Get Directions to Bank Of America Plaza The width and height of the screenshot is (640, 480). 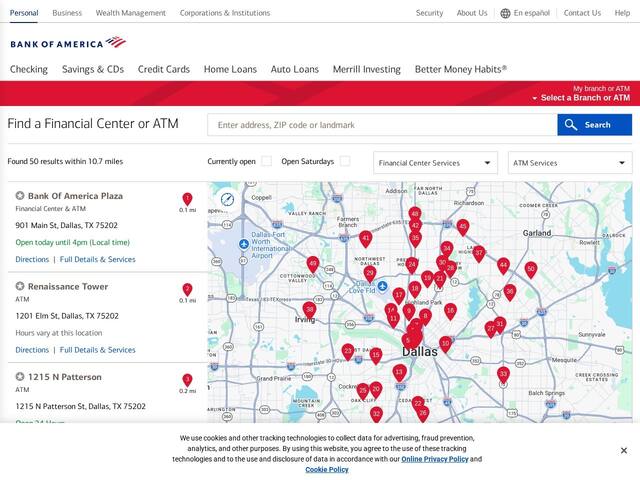[32, 259]
